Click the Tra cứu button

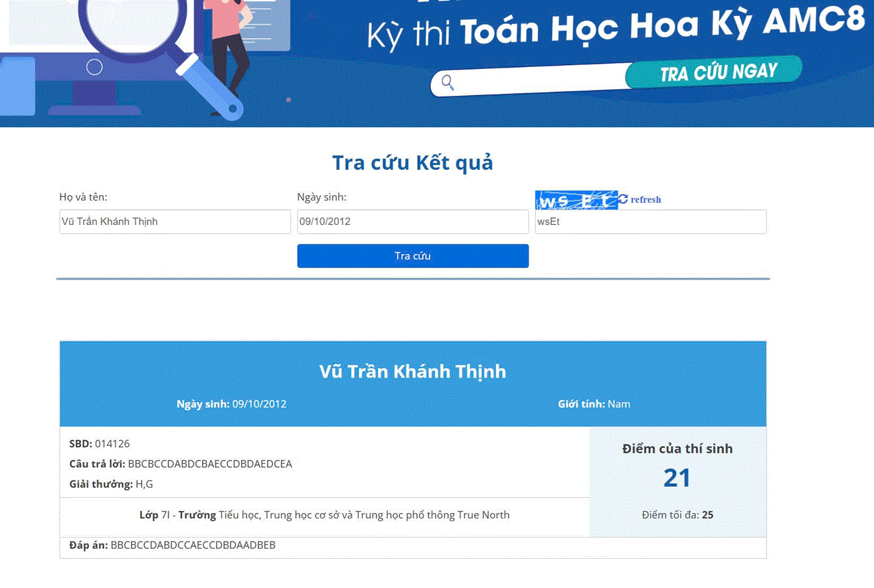click(x=412, y=256)
